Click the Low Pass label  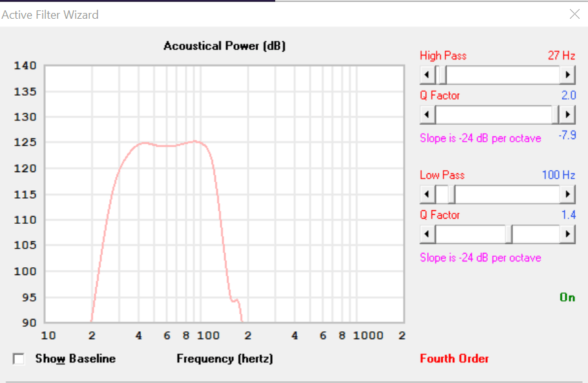[442, 175]
